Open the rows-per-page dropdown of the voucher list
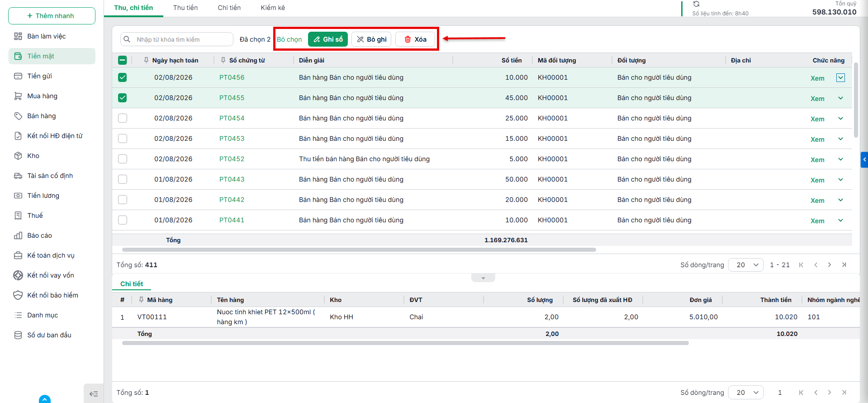 click(x=746, y=265)
